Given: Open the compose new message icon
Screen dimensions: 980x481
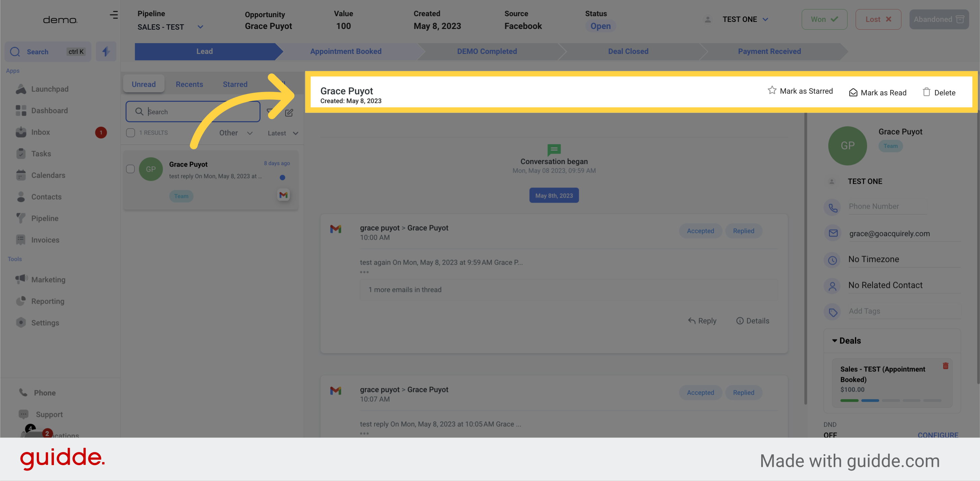Looking at the screenshot, I should (289, 112).
